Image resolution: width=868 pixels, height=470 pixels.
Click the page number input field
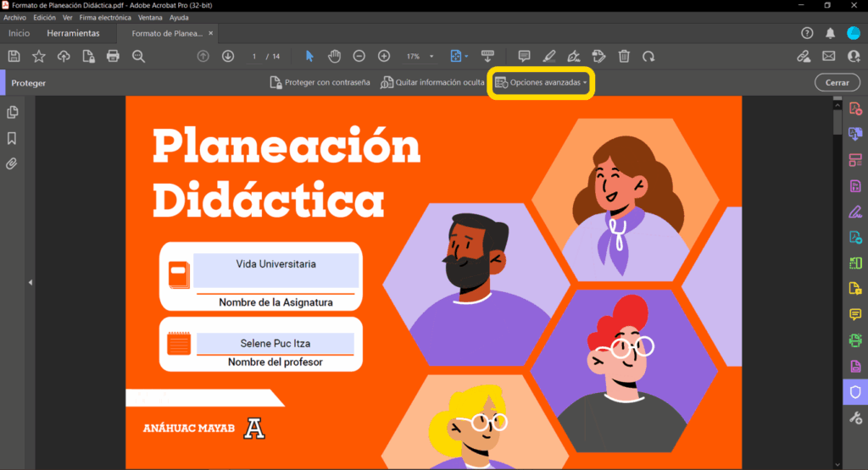254,56
